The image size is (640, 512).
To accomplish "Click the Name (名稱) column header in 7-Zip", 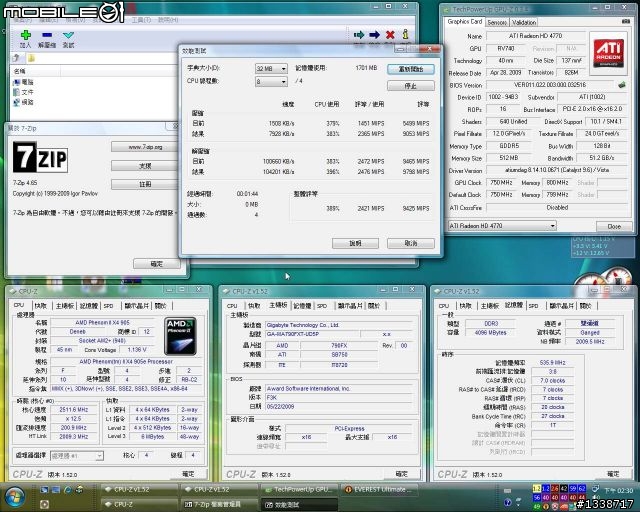I will [36, 71].
